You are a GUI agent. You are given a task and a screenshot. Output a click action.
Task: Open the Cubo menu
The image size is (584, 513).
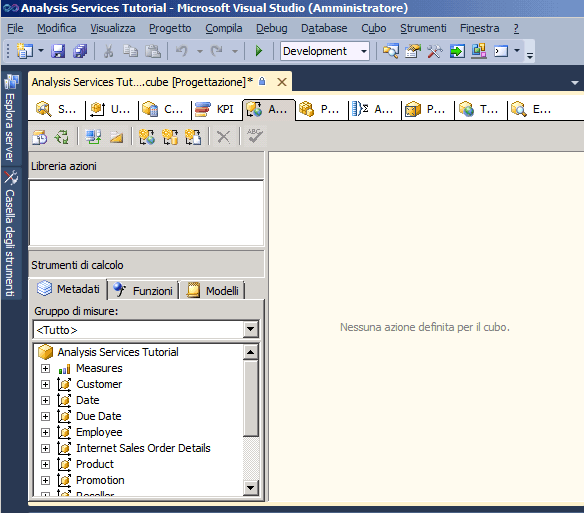coord(374,28)
